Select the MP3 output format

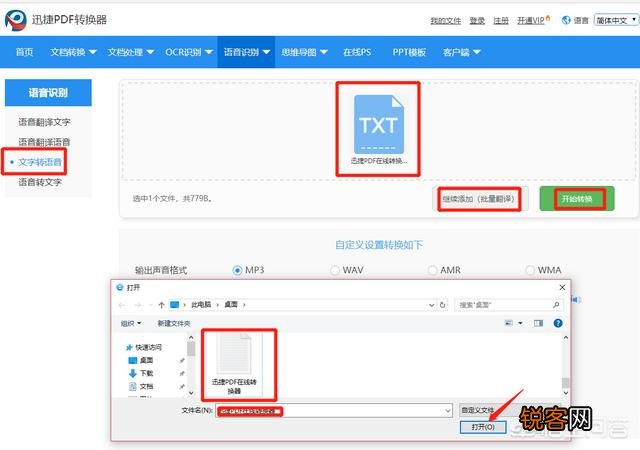pyautogui.click(x=237, y=270)
